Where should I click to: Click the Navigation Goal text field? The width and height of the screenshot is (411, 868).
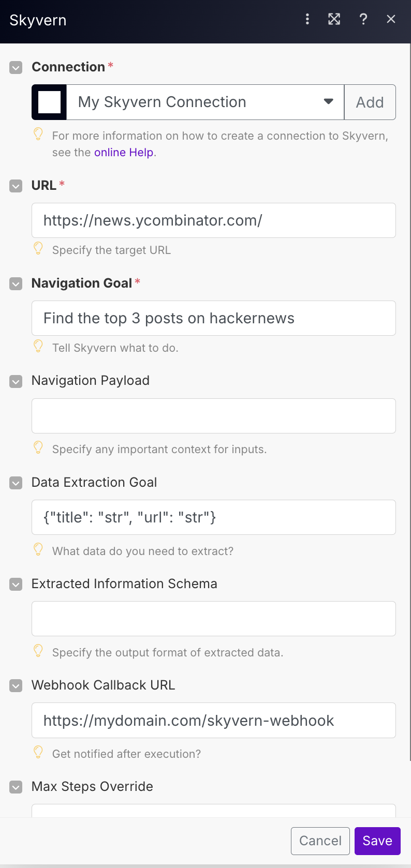click(213, 318)
